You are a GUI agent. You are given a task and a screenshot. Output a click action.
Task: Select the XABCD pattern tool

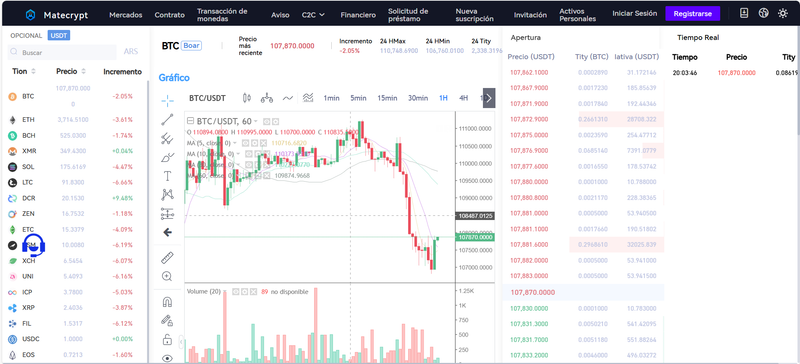pyautogui.click(x=167, y=195)
